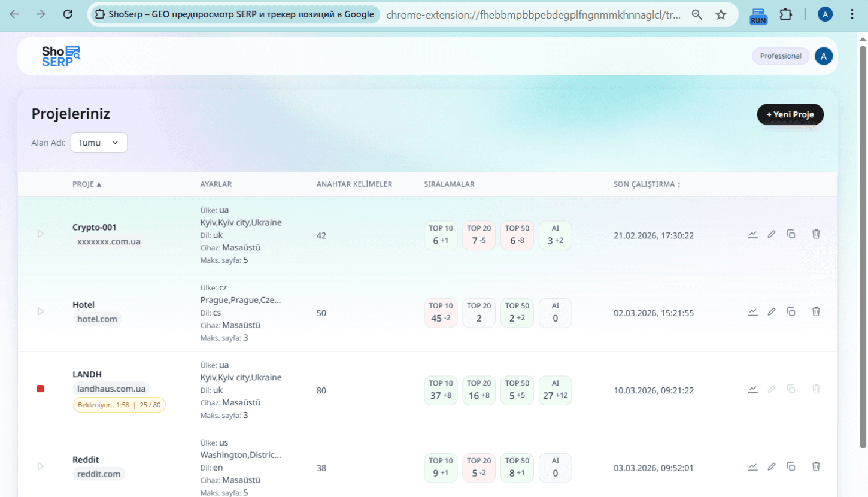Open chart for Hotel project
This screenshot has width=868, height=497.
[753, 311]
